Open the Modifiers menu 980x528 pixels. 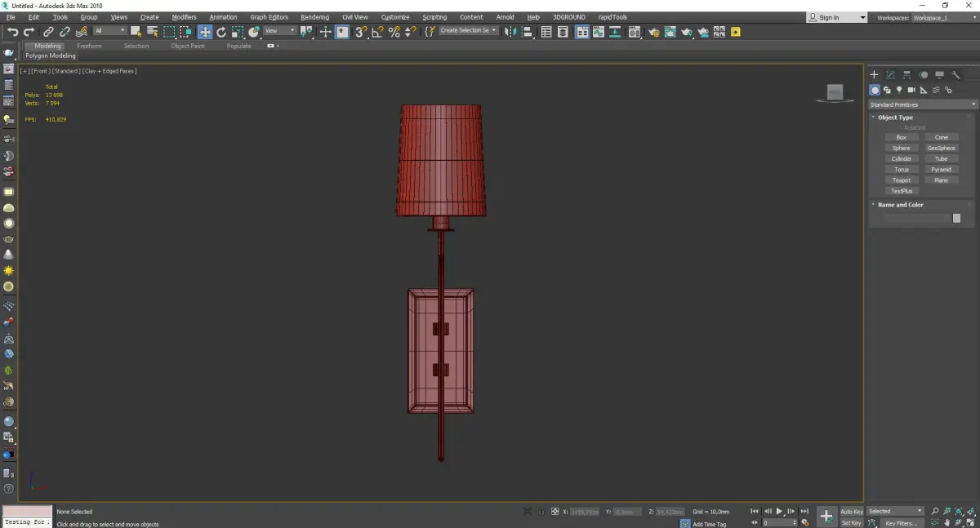tap(184, 17)
